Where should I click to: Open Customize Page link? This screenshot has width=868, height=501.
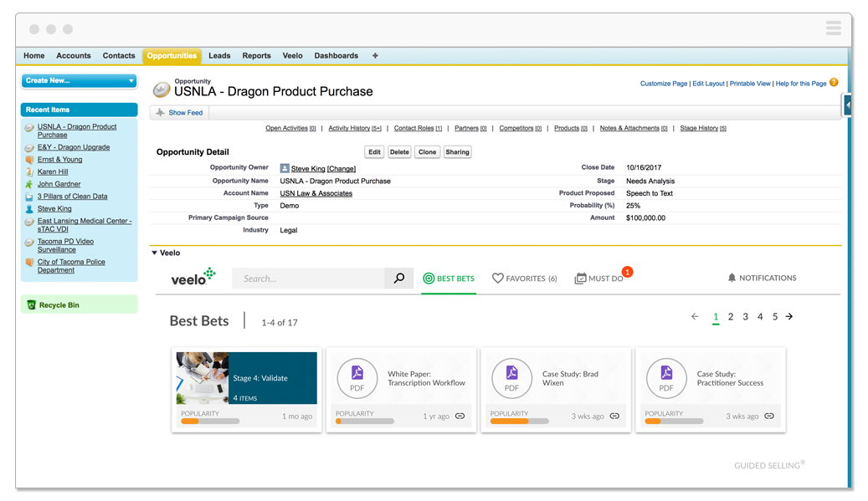pyautogui.click(x=663, y=84)
